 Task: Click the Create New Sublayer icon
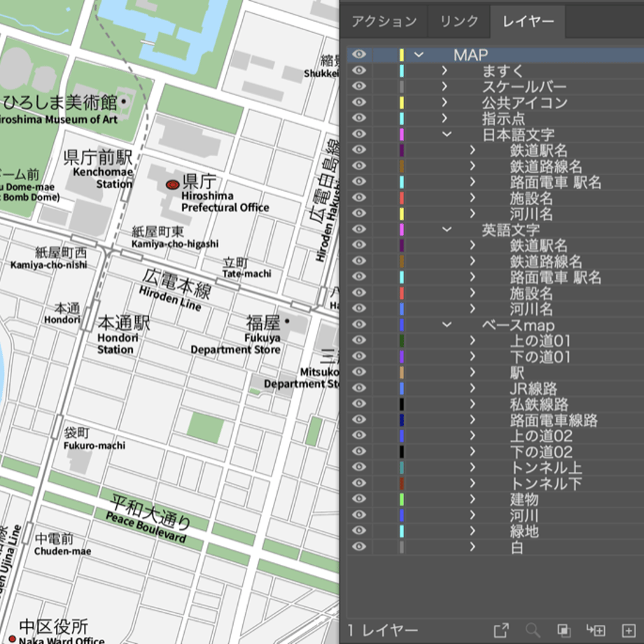[596, 630]
